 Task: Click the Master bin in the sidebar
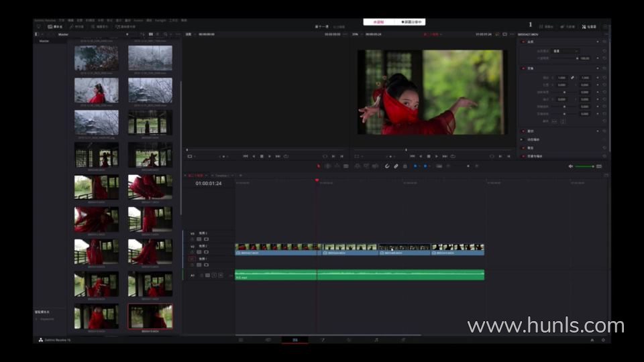[44, 41]
